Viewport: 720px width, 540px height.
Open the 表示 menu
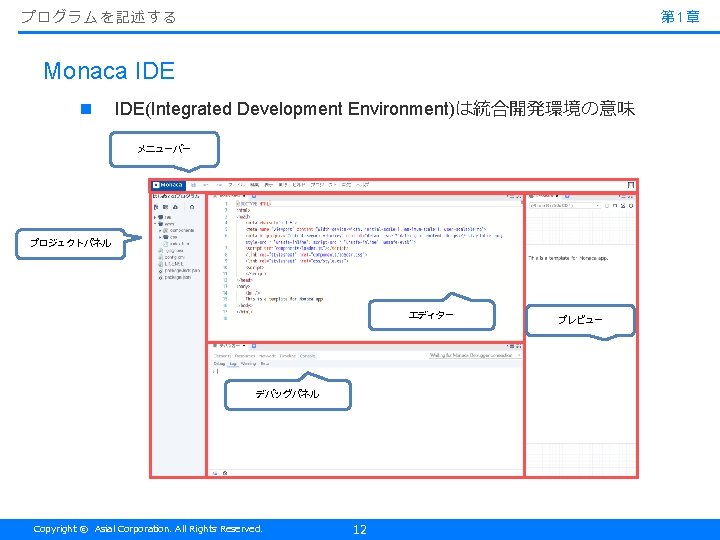[x=269, y=185]
